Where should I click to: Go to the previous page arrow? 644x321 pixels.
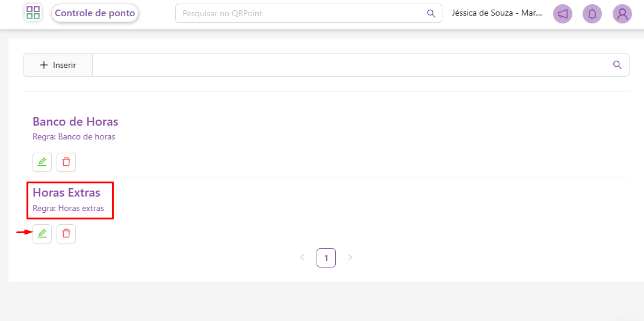[302, 258]
